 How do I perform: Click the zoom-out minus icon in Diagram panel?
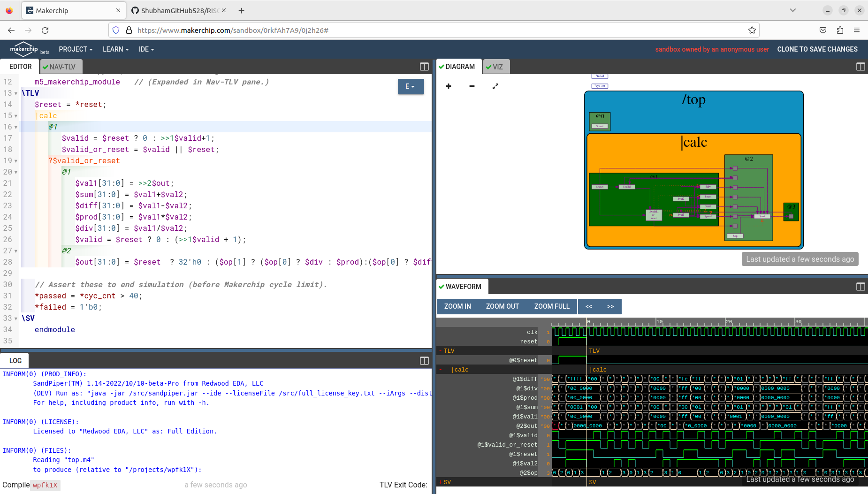pos(472,86)
